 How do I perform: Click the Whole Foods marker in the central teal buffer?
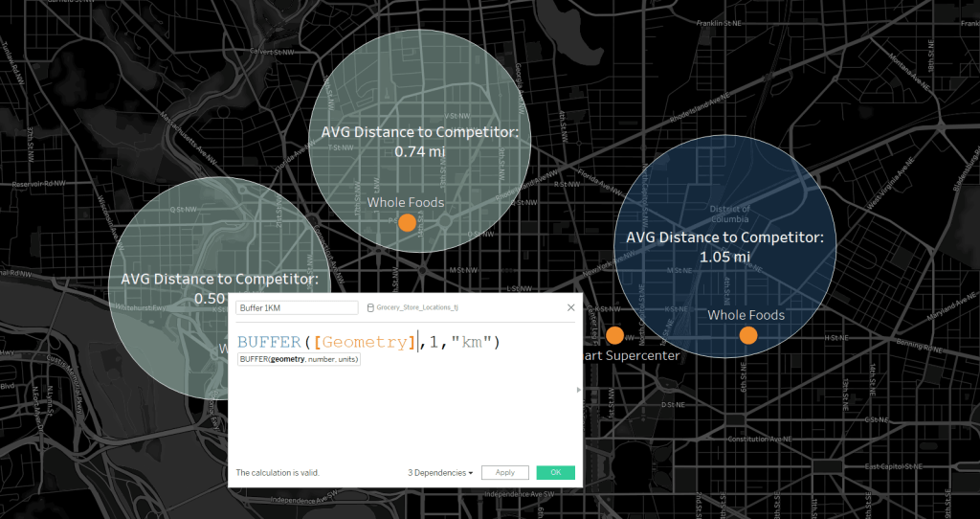(x=407, y=223)
